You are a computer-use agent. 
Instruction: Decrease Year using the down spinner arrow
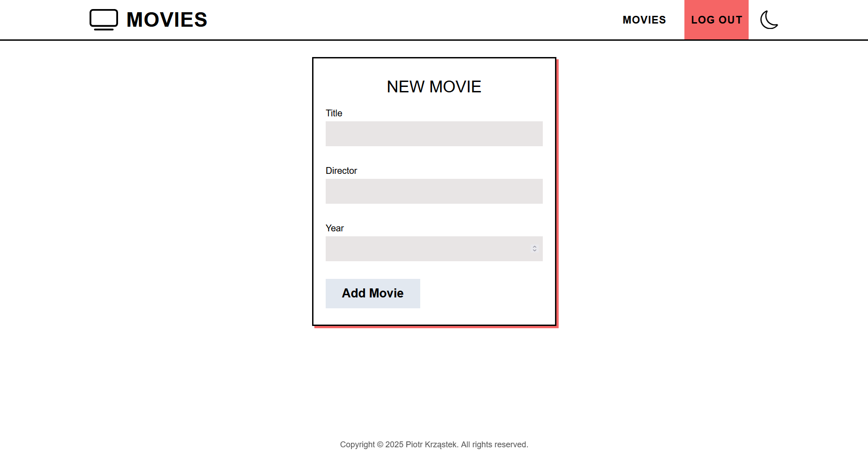[x=534, y=250]
